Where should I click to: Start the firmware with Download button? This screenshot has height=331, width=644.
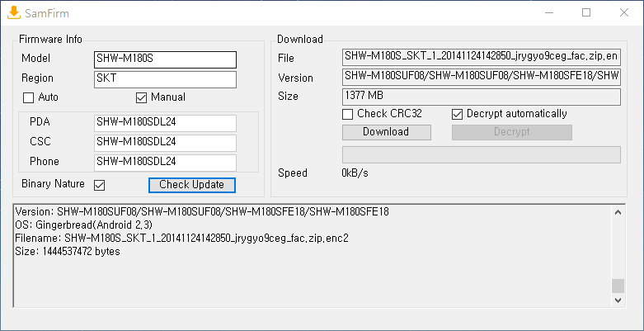point(385,132)
